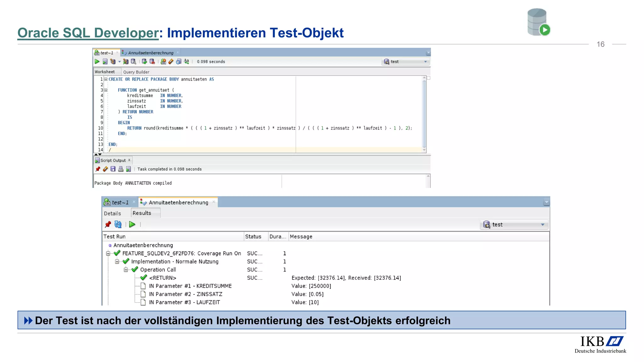Click the splitter arrows below line numbers
Screen dimensions: 644x362
click(x=98, y=154)
